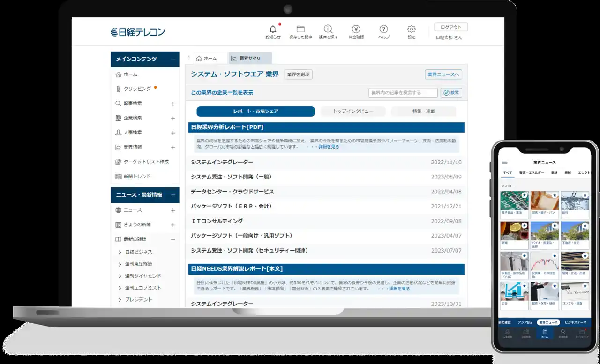Click the ニュース globe icon in sidebar

(x=118, y=210)
